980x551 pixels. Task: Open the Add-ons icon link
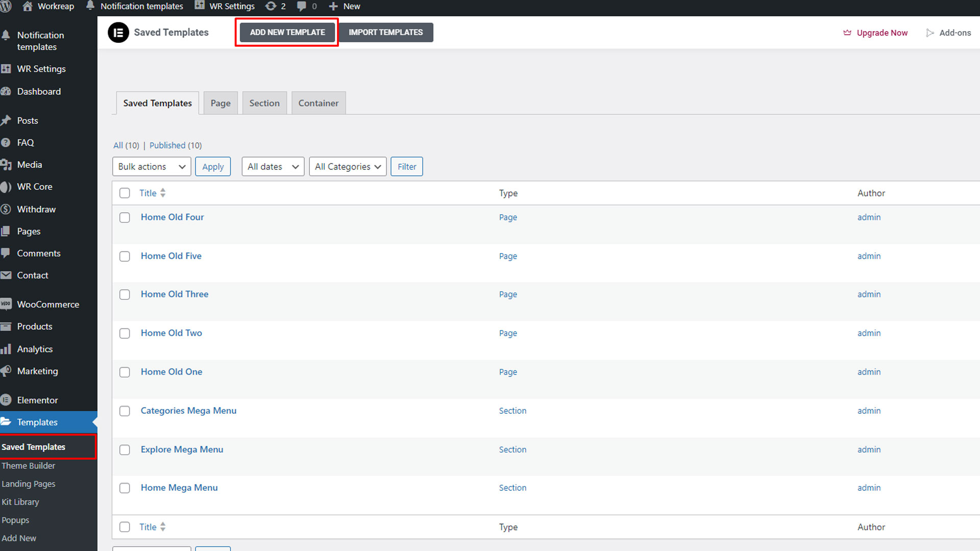pos(930,33)
